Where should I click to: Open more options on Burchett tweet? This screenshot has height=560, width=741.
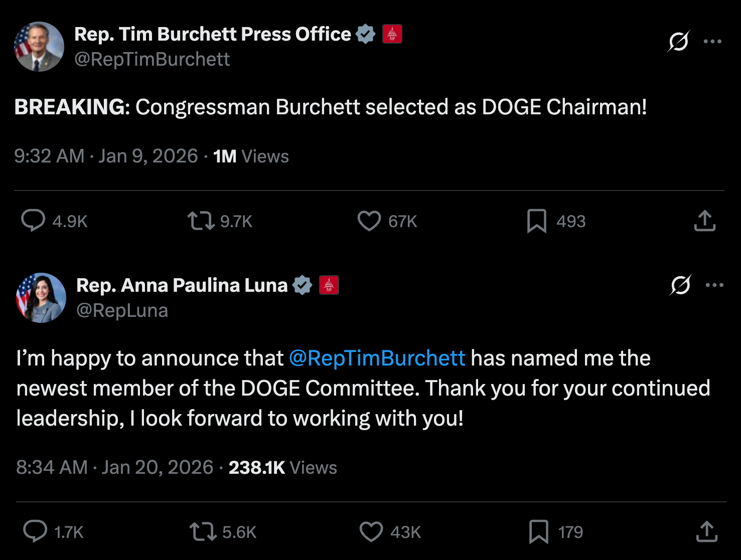pyautogui.click(x=712, y=41)
